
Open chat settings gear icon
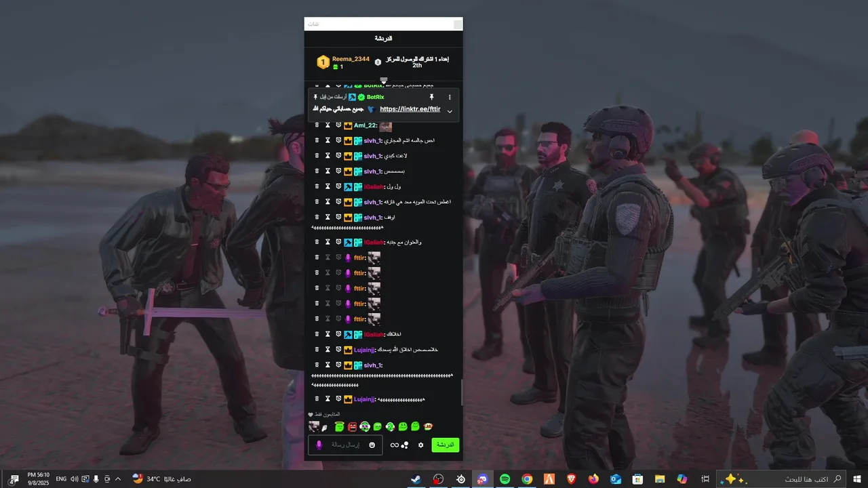(x=420, y=445)
